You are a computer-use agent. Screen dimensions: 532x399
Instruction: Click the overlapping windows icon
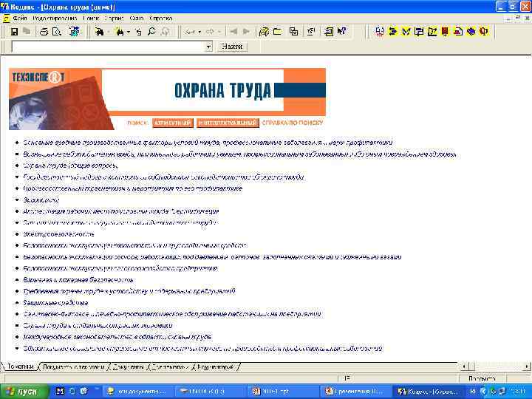coord(294,32)
